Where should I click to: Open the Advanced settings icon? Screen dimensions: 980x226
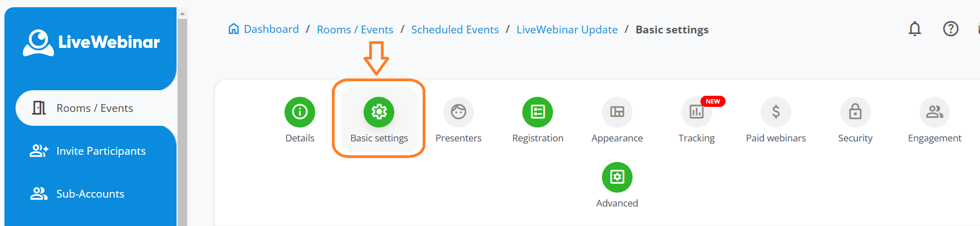tap(617, 177)
